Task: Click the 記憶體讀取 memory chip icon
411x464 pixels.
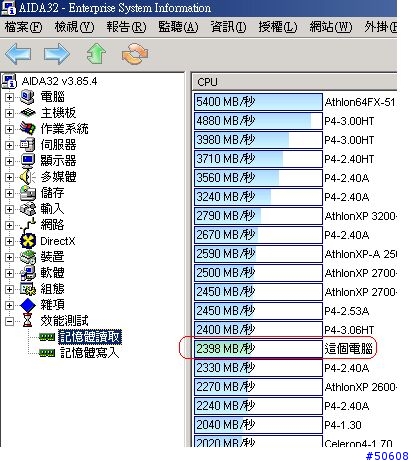Action: (47, 337)
